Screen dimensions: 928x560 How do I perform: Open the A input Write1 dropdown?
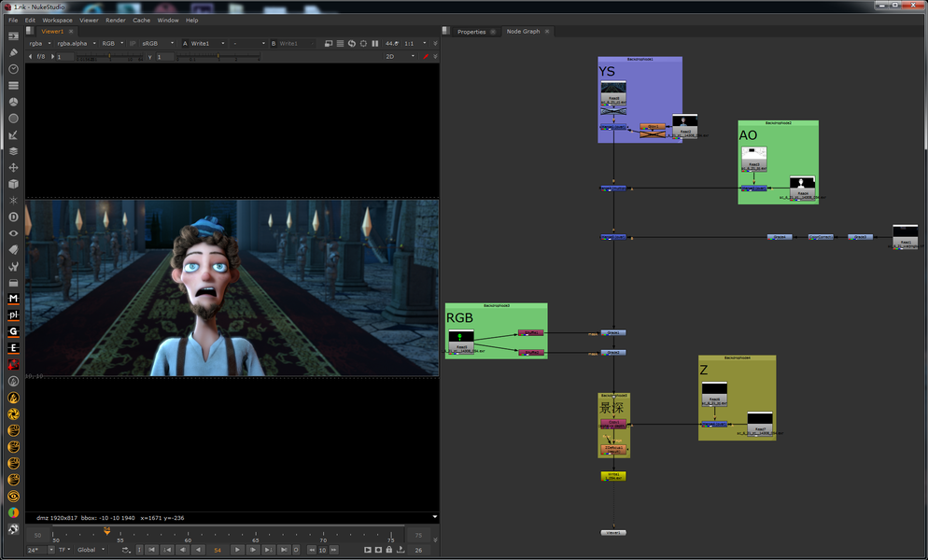tap(204, 43)
